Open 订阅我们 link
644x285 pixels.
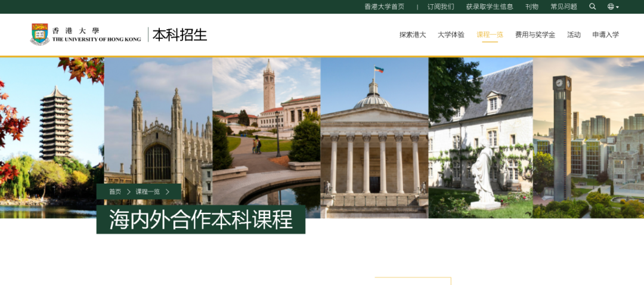pos(441,7)
